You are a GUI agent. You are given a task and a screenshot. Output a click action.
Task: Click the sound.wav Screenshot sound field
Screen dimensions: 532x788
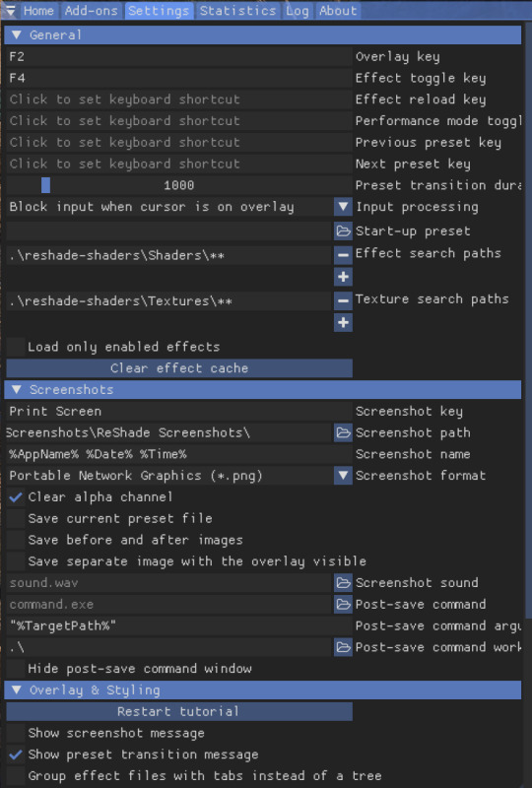(168, 583)
